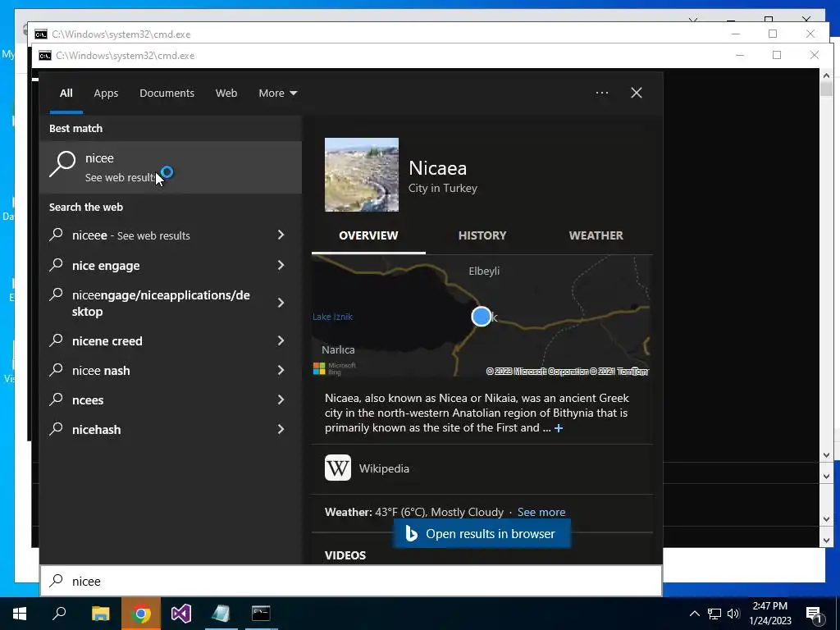Expand the niceee suggestion arrow
The image size is (840, 630).
click(281, 235)
